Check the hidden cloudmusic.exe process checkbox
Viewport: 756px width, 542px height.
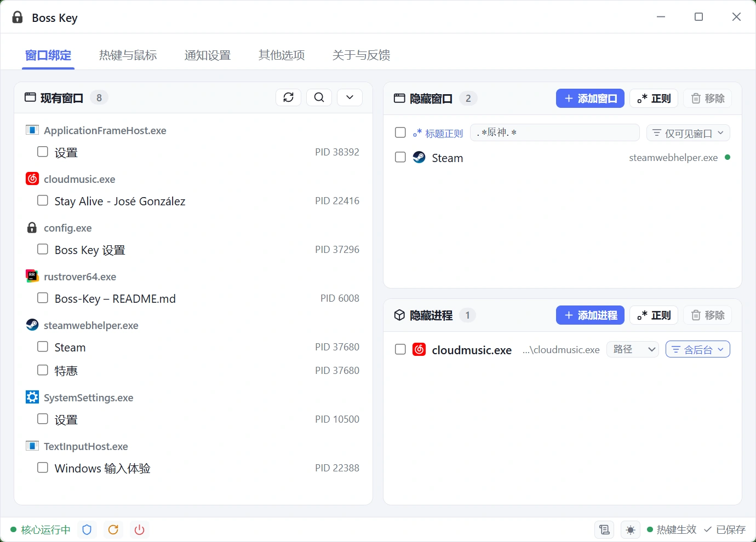tap(400, 349)
